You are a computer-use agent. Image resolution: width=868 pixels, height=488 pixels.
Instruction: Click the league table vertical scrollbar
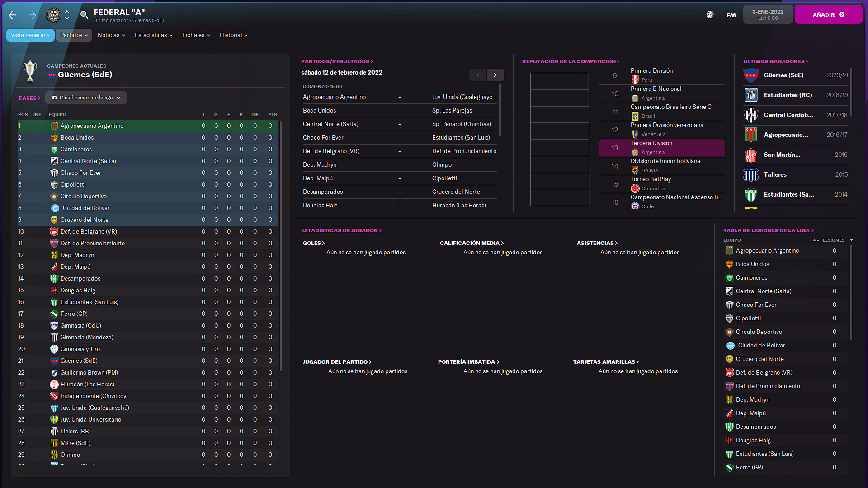281,246
